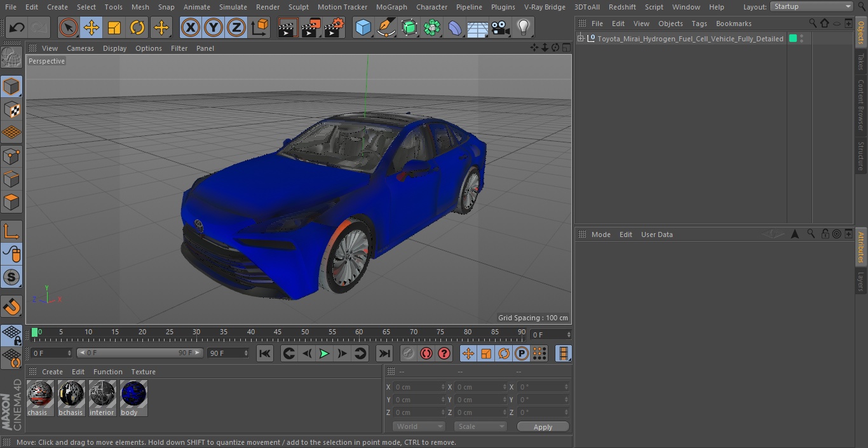Switch to the Attributes side tab
868x448 pixels.
[x=861, y=247]
